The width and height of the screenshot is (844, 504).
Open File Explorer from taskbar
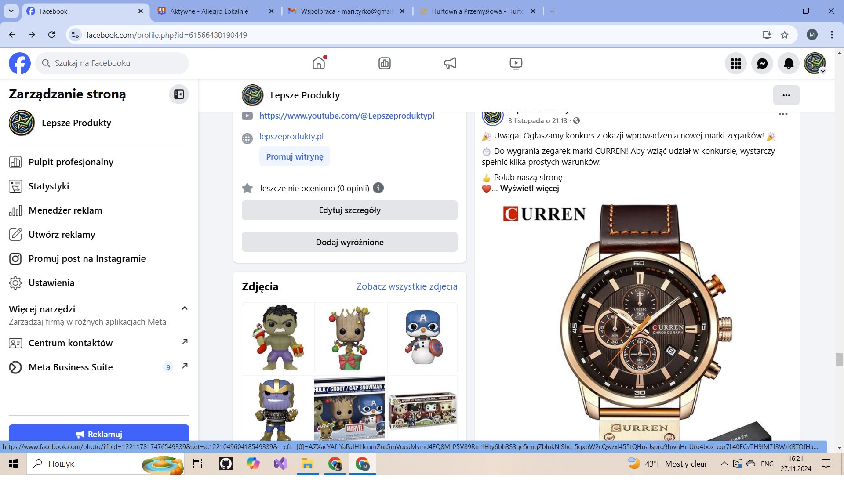click(x=307, y=464)
